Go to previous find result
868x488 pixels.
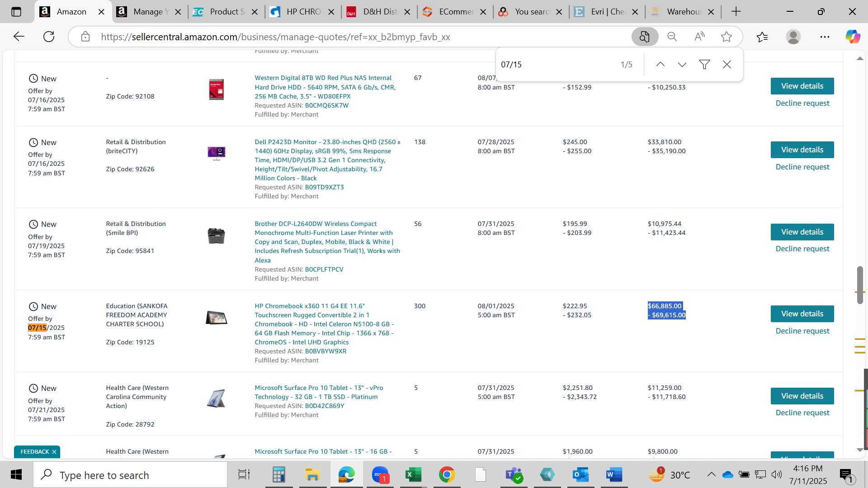pos(660,65)
